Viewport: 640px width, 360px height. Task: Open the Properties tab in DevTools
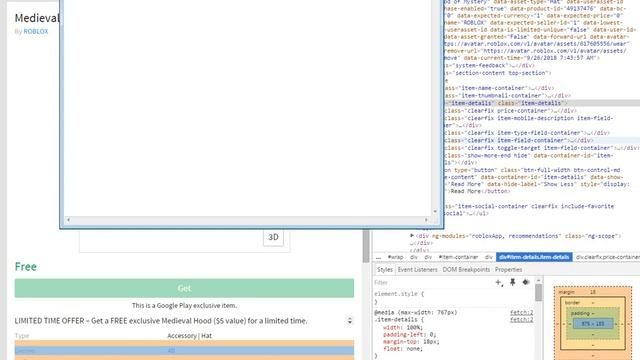[x=508, y=270]
